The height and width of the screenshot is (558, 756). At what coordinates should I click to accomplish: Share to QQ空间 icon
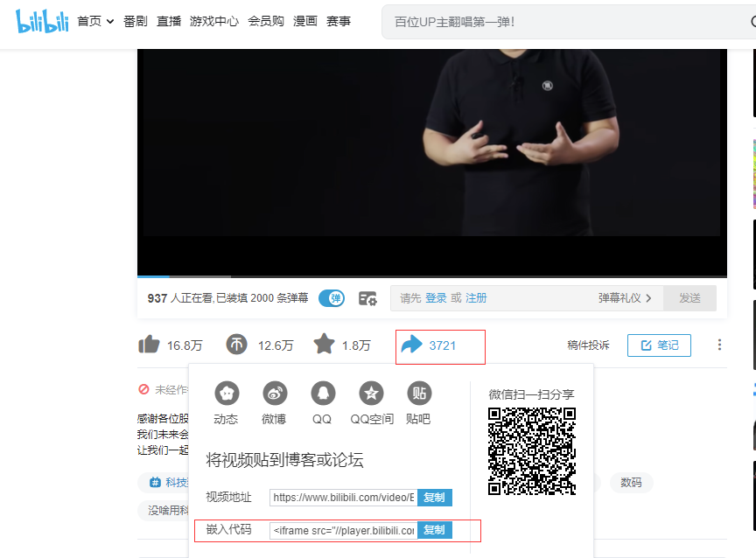point(371,394)
